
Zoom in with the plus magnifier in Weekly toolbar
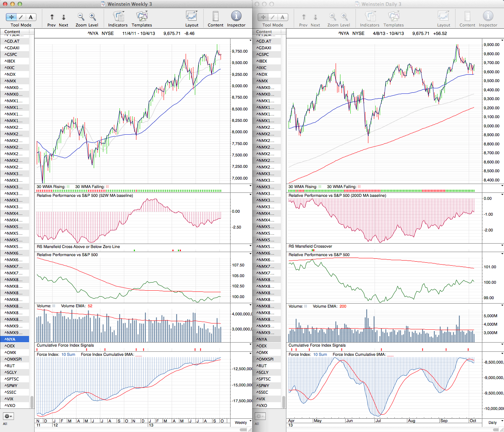(x=93, y=17)
